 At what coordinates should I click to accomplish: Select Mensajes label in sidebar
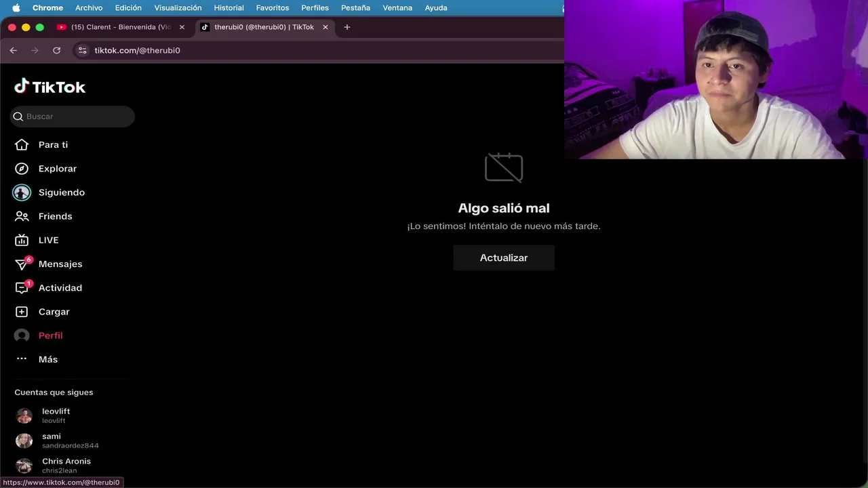[60, 264]
